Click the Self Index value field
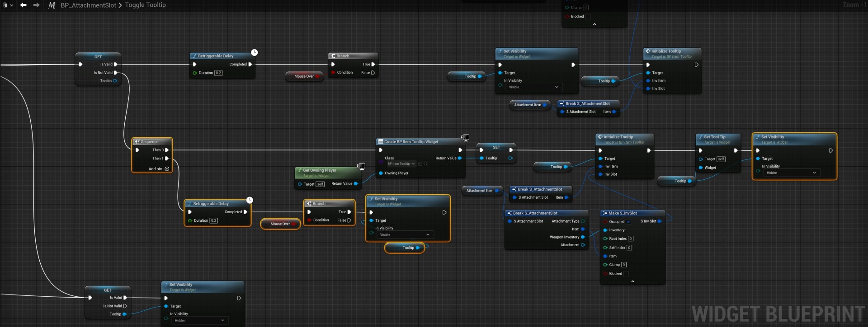This screenshot has width=868, height=327. [629, 248]
